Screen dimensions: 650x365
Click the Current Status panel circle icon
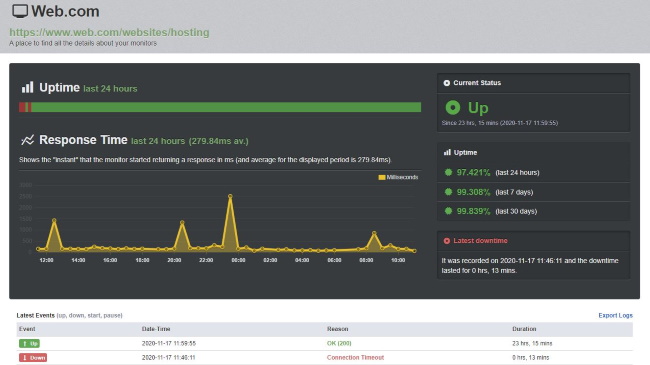tap(446, 83)
